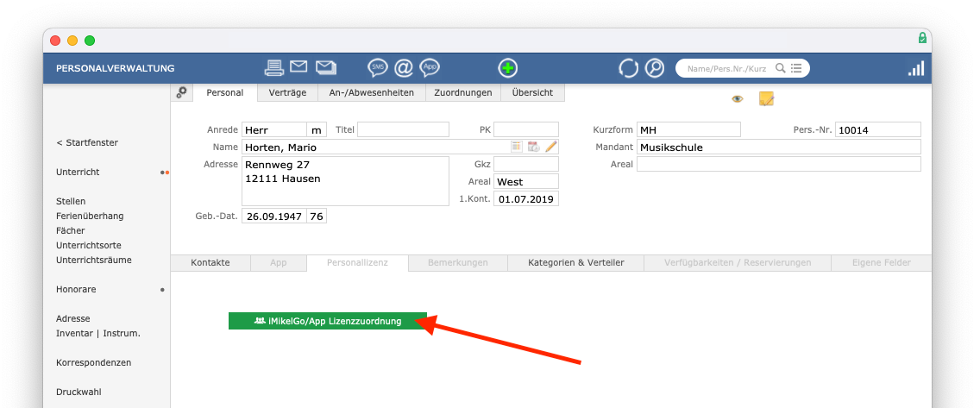Click the signal bars statistics icon
This screenshot has width=980, height=408.
pos(915,68)
